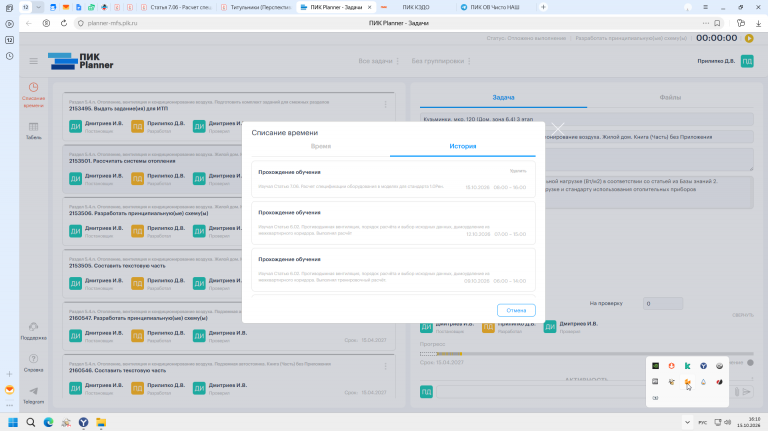Reload the page with the refresh icon

64,23
